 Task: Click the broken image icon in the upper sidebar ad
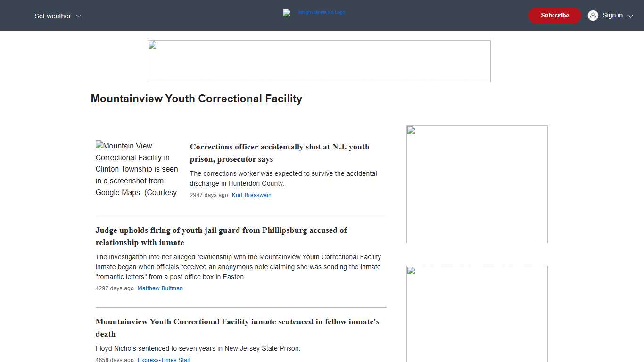click(411, 129)
